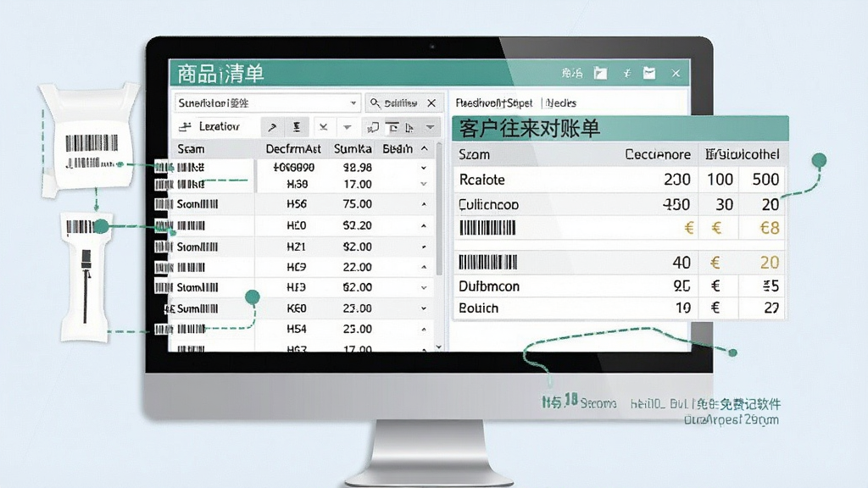Image resolution: width=868 pixels, height=488 pixels.
Task: Expand the chevron on the KE0 row
Action: (424, 308)
